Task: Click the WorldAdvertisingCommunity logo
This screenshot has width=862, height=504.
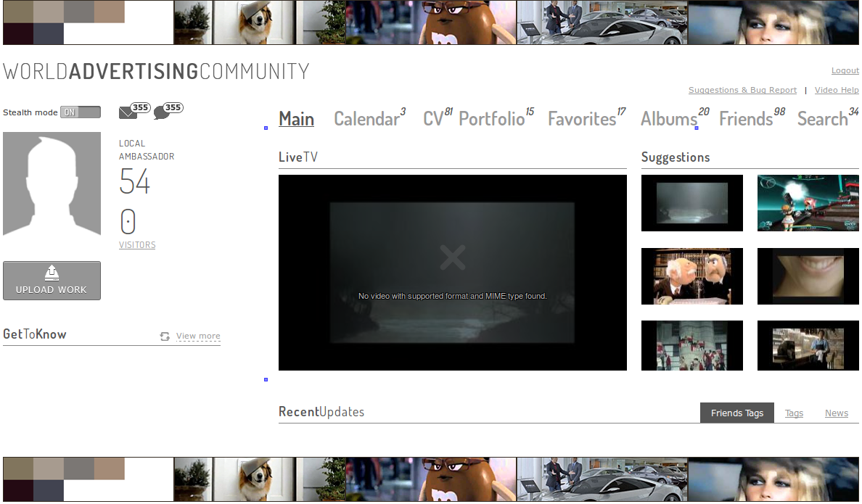Action: coord(156,72)
